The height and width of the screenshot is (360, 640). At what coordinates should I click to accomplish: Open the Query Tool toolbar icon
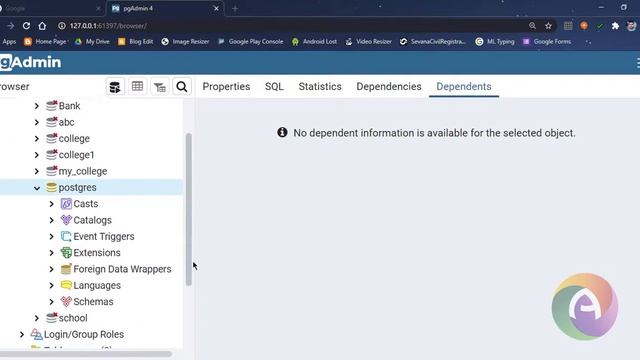(x=116, y=87)
